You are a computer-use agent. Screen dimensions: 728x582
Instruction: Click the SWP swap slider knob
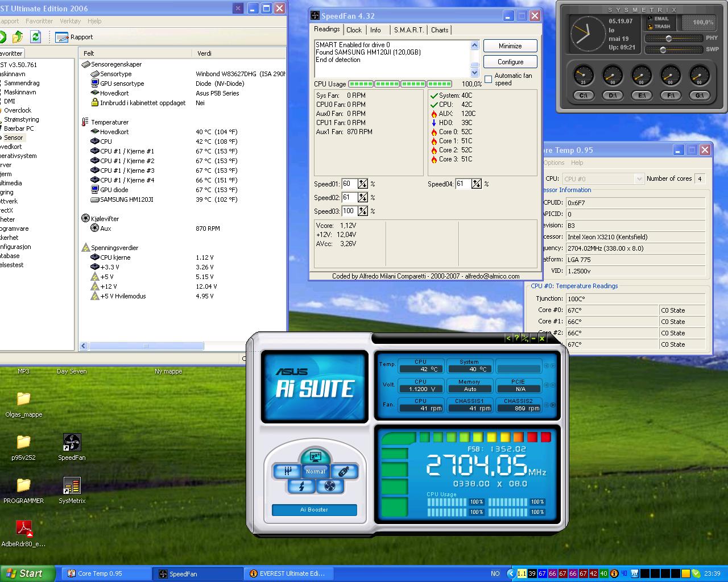[x=663, y=50]
